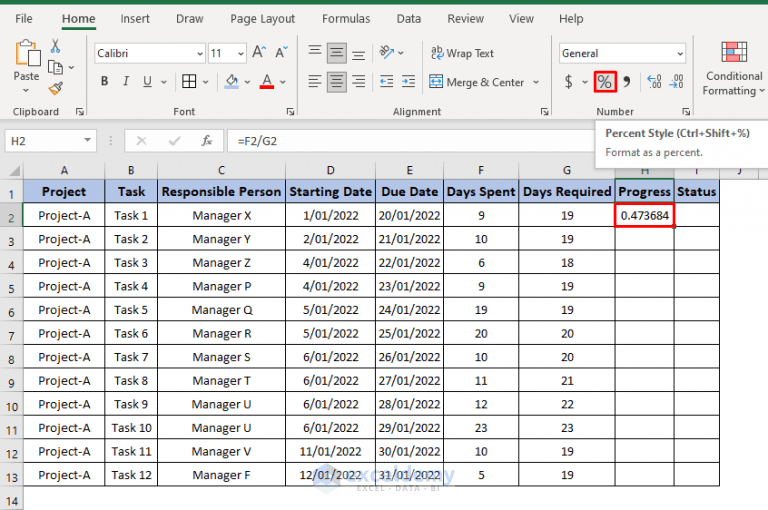This screenshot has width=768, height=510.
Task: Expand Paste options arrow
Action: pos(26,90)
